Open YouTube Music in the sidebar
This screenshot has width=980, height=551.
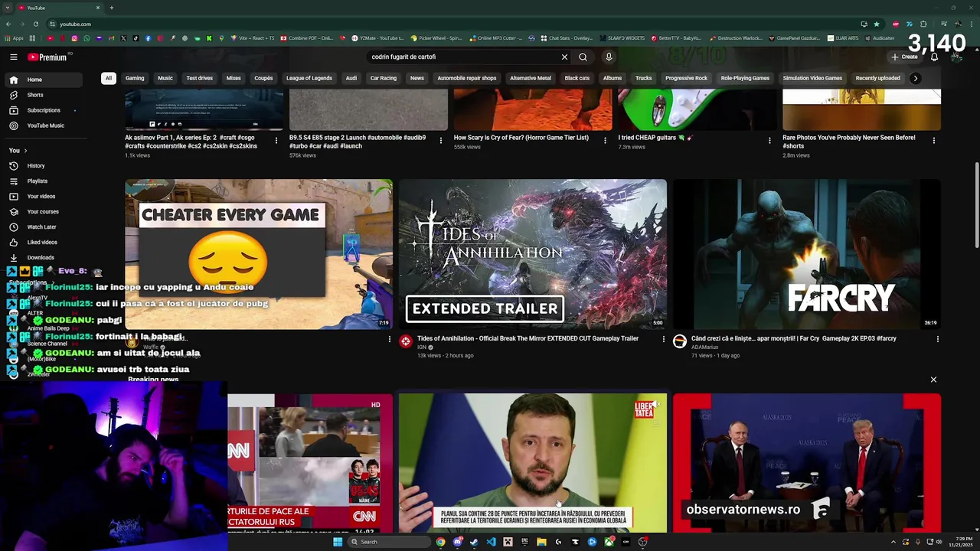44,126
